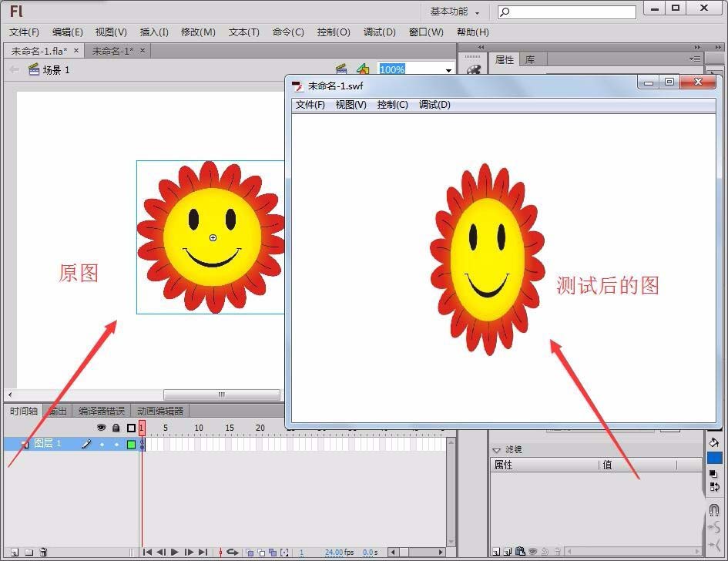Viewport: 728px width, 561px height.
Task: Toggle visibility dot of 图层 1
Action: 102,445
